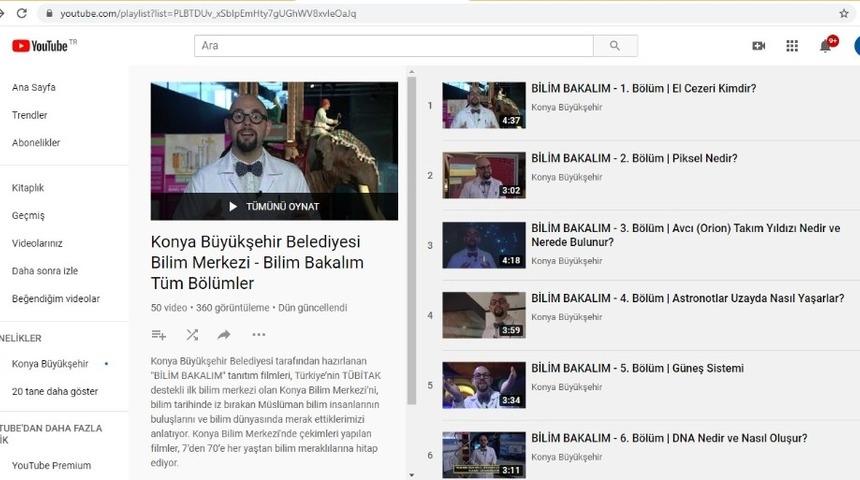Open title 4. Bölüm Astronotlar Uzayda Nasıl Yaşarlar?

click(688, 298)
